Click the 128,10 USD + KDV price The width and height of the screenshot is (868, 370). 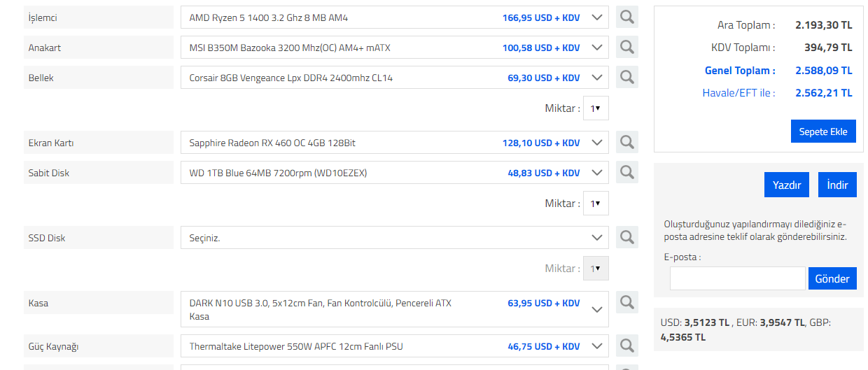pos(541,143)
